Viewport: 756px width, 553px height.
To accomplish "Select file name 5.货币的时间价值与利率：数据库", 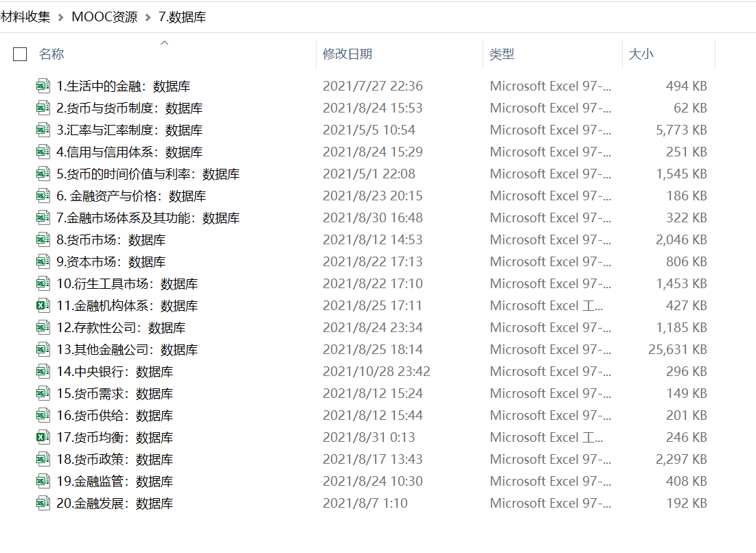I will tap(148, 174).
